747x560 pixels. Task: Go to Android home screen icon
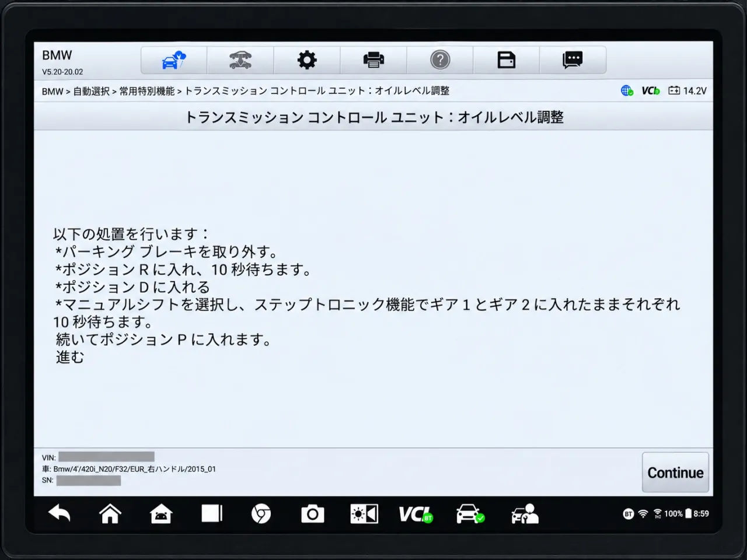click(x=110, y=514)
